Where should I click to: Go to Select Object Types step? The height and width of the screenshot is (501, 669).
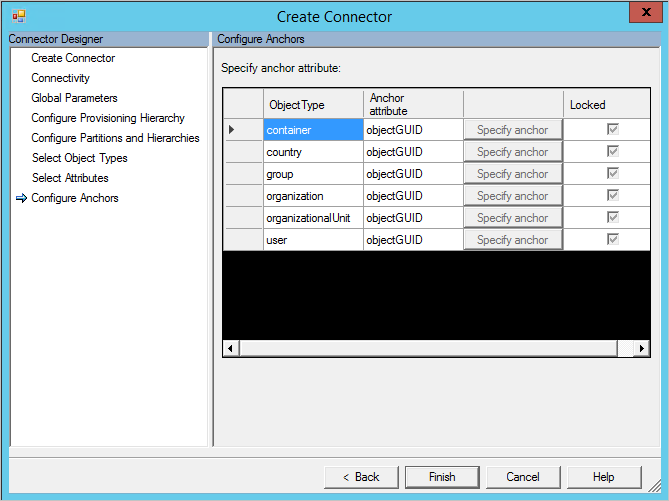point(79,158)
